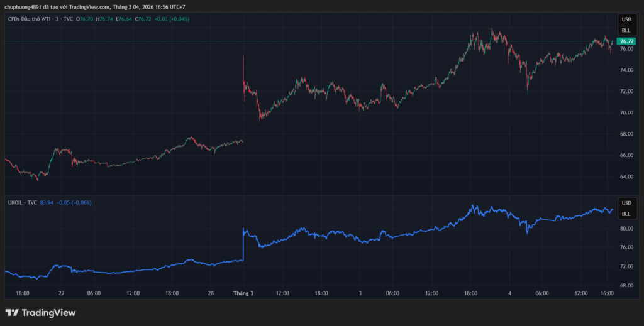Click the green 76.72 current price tag
The image size is (644, 326).
626,41
